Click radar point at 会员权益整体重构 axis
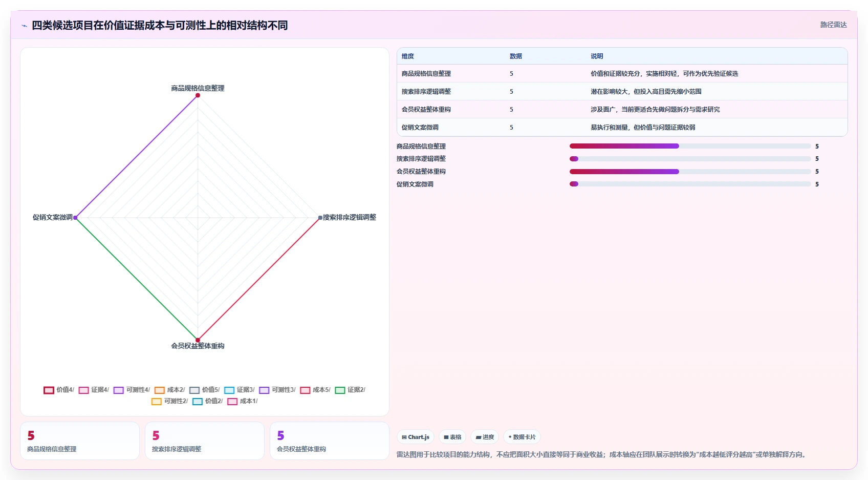This screenshot has height=480, width=868. tap(198, 340)
